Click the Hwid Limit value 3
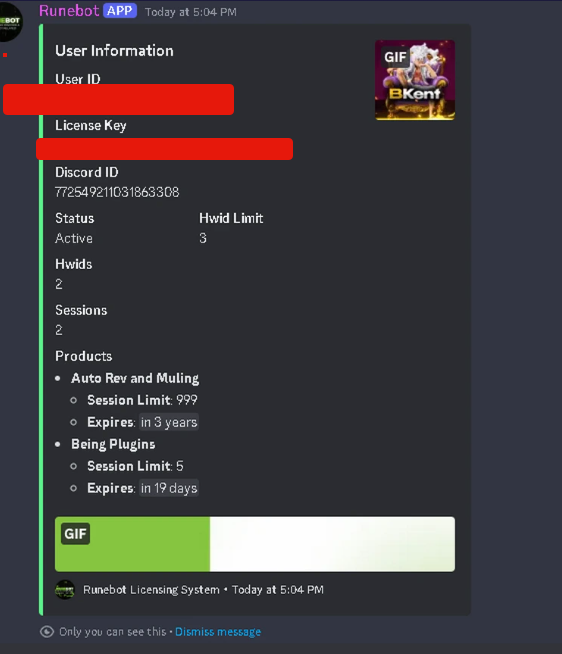Screen dimensions: 562x654 tap(203, 238)
